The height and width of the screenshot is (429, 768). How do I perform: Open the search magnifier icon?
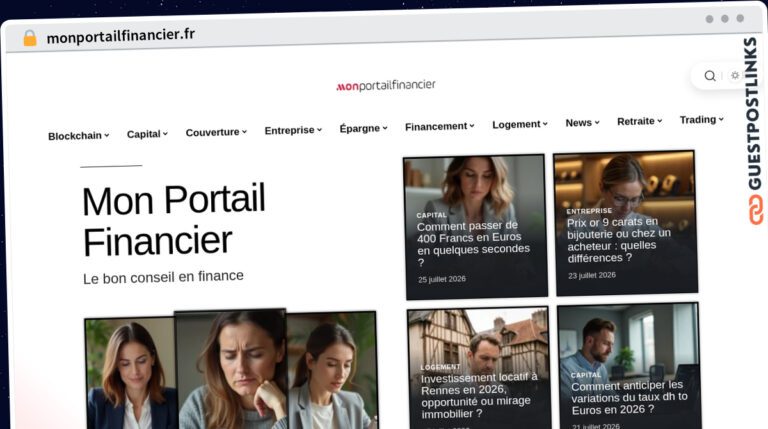tap(710, 76)
